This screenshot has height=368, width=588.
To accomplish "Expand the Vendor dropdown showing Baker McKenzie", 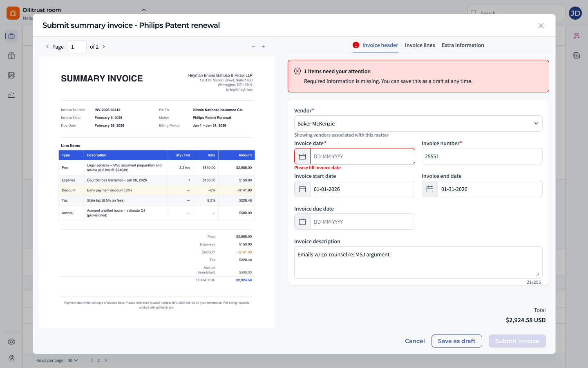I will click(418, 123).
